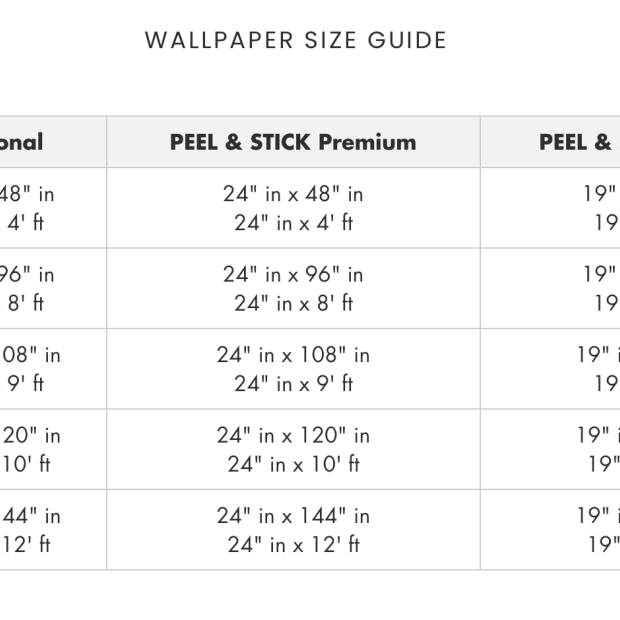This screenshot has height=620, width=620.
Task: Click the 24" in x 108" in text
Action: click(293, 355)
